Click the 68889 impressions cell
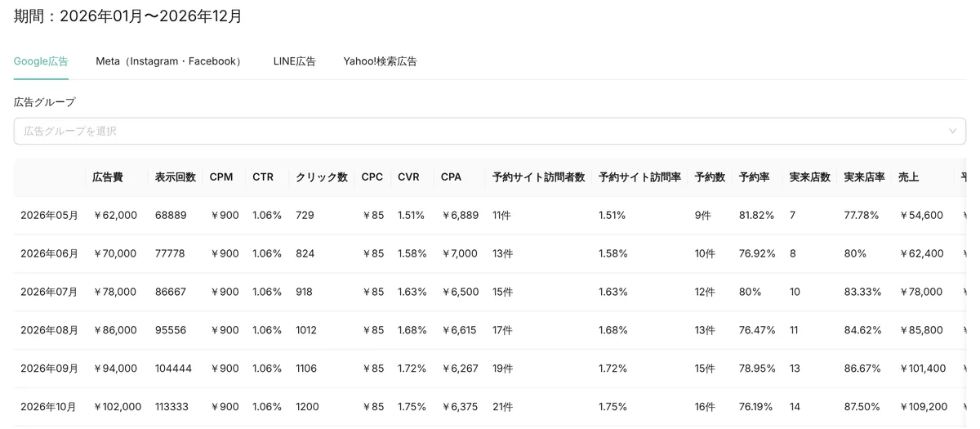This screenshot has width=980, height=429. click(171, 216)
